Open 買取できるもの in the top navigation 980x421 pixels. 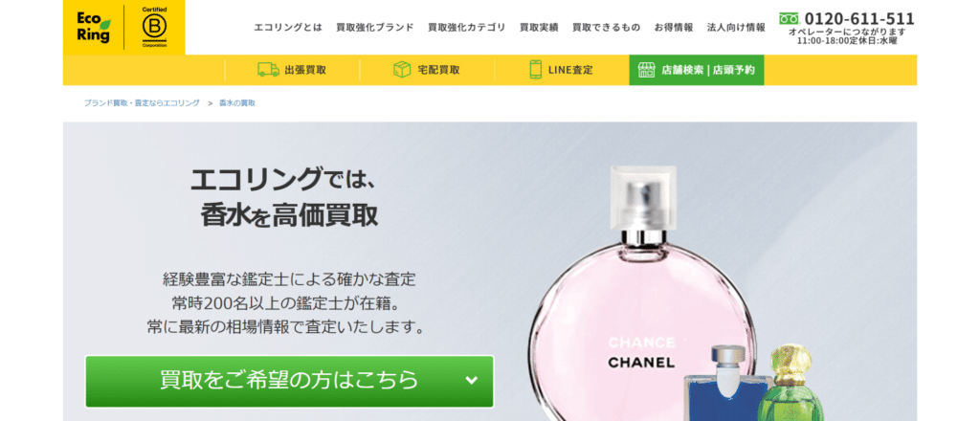tap(606, 28)
